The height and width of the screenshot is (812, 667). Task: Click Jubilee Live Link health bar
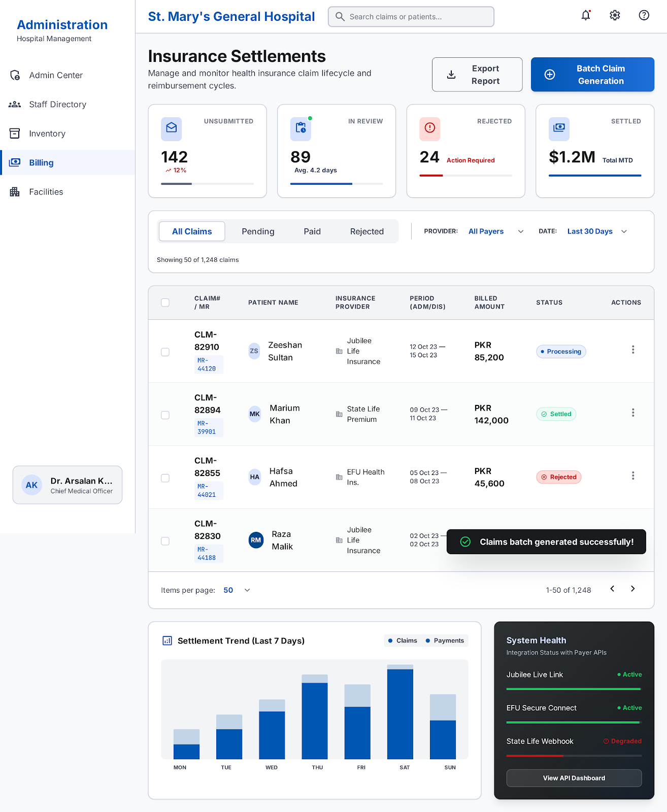(x=574, y=689)
